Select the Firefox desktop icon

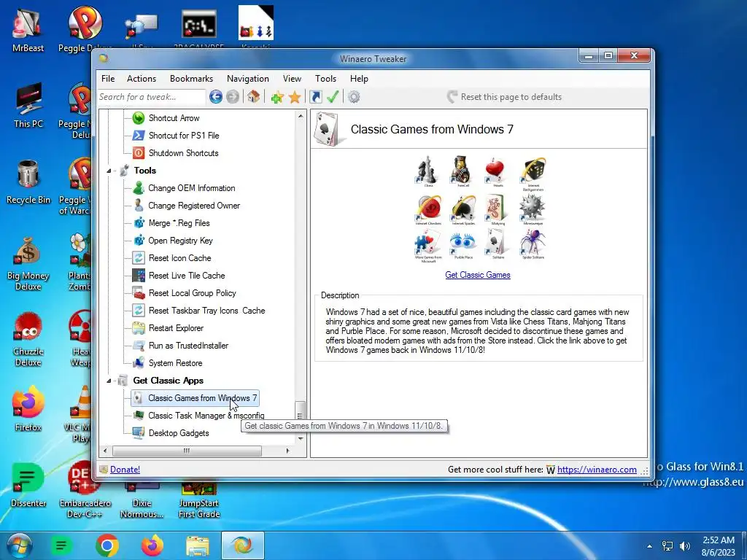28,409
